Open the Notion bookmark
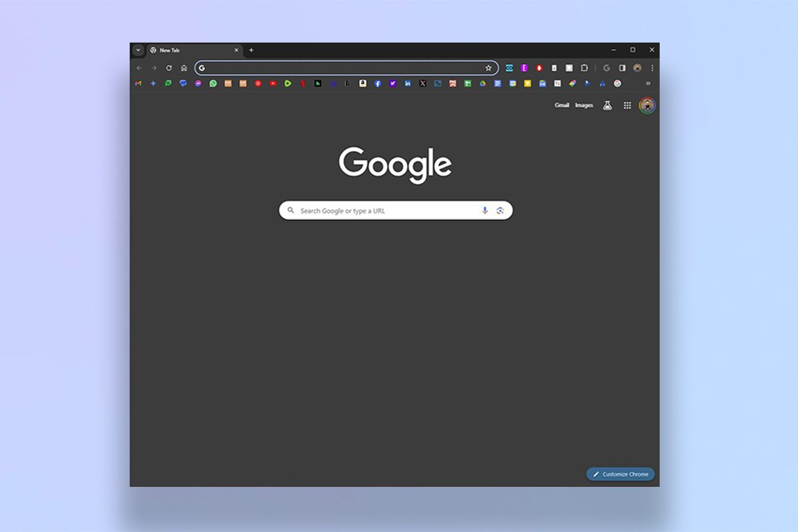The image size is (798, 532). click(x=558, y=84)
